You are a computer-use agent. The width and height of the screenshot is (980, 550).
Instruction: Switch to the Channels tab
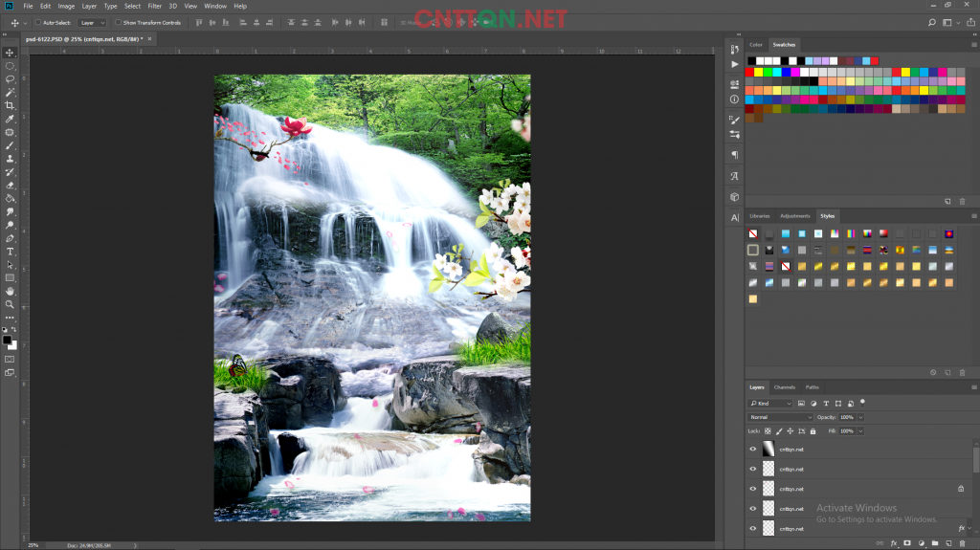785,387
